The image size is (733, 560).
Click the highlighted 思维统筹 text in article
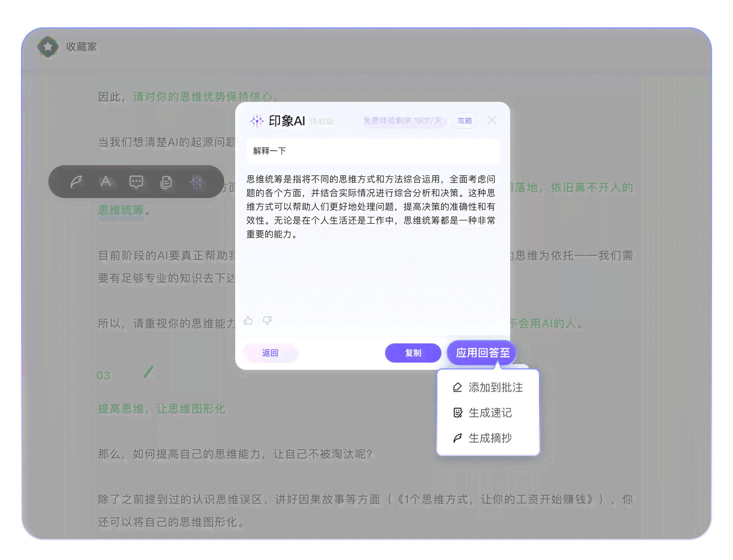(121, 210)
